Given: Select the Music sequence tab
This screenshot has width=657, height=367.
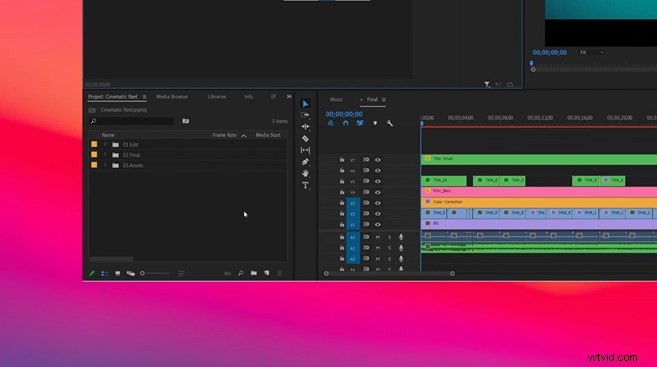Looking at the screenshot, I should tap(336, 100).
